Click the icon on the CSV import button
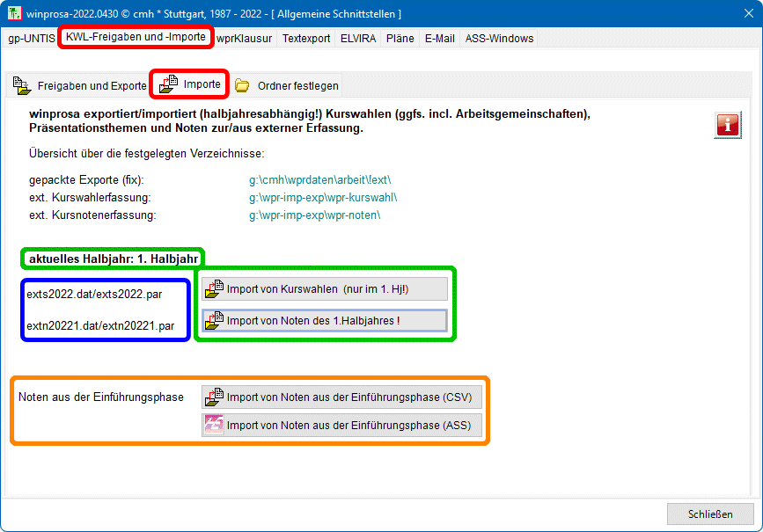763x532 pixels. point(214,397)
